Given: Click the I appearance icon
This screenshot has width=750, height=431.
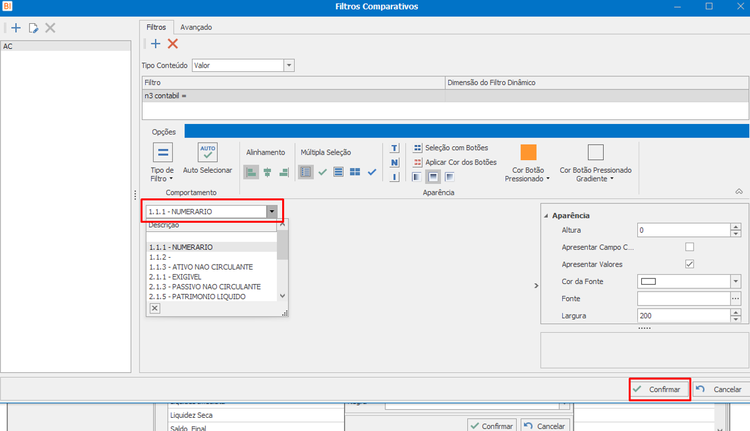Looking at the screenshot, I should 394,177.
